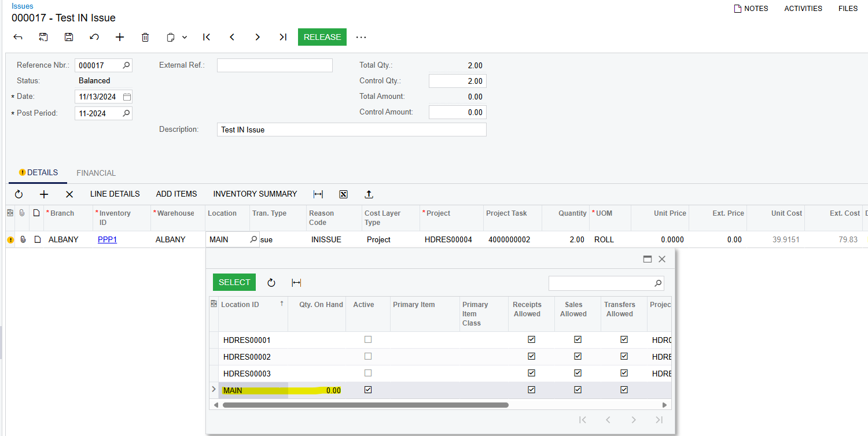Open FILES attachments
The image size is (868, 436).
848,9
